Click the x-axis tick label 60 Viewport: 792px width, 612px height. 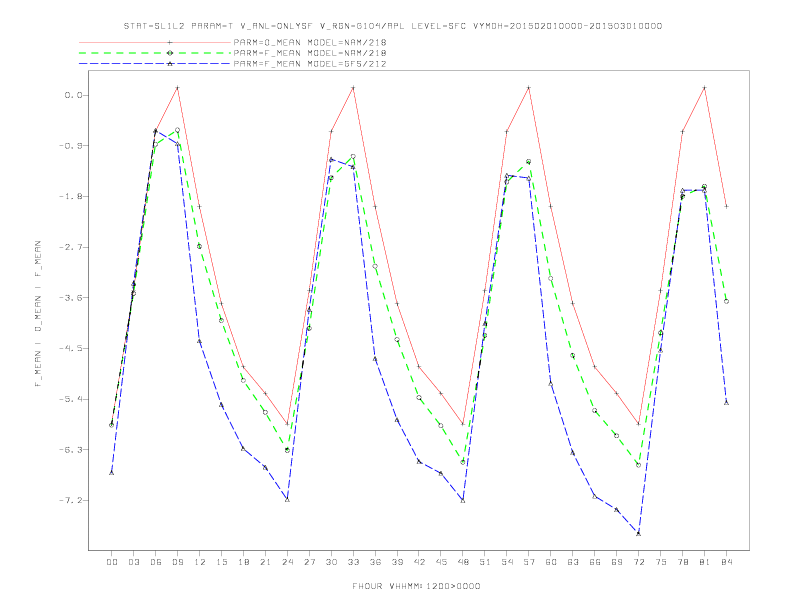pyautogui.click(x=551, y=562)
